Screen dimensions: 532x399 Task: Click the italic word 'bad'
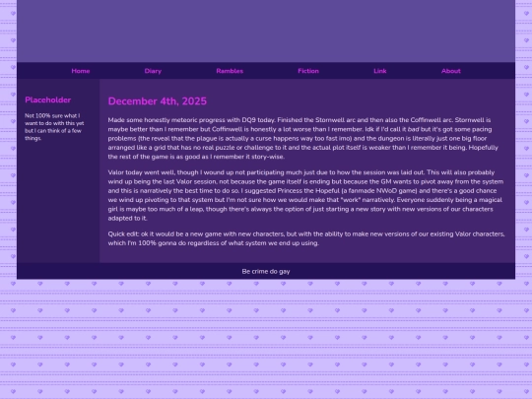(413, 129)
